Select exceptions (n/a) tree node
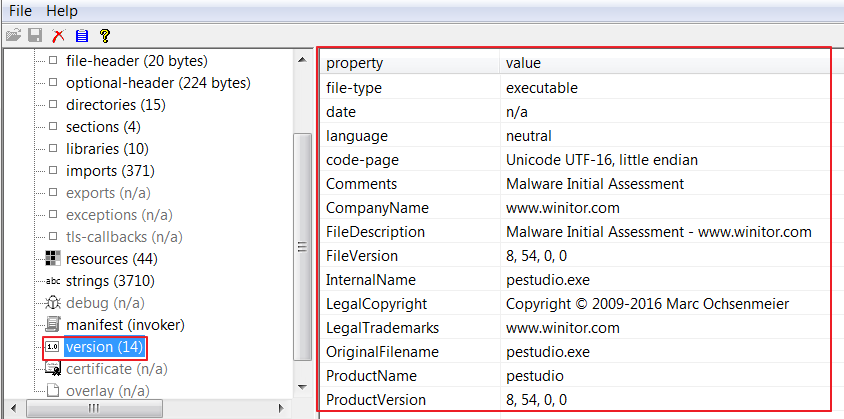This screenshot has width=844, height=419. [119, 215]
